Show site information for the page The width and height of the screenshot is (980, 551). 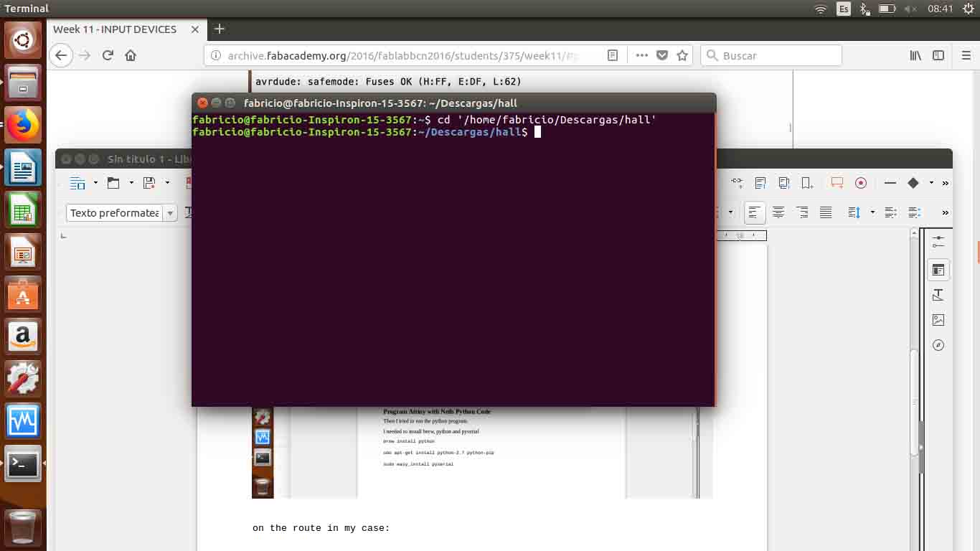pyautogui.click(x=216, y=55)
